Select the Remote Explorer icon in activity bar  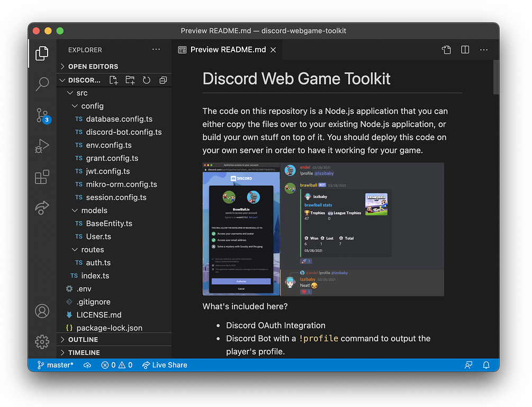pos(42,208)
